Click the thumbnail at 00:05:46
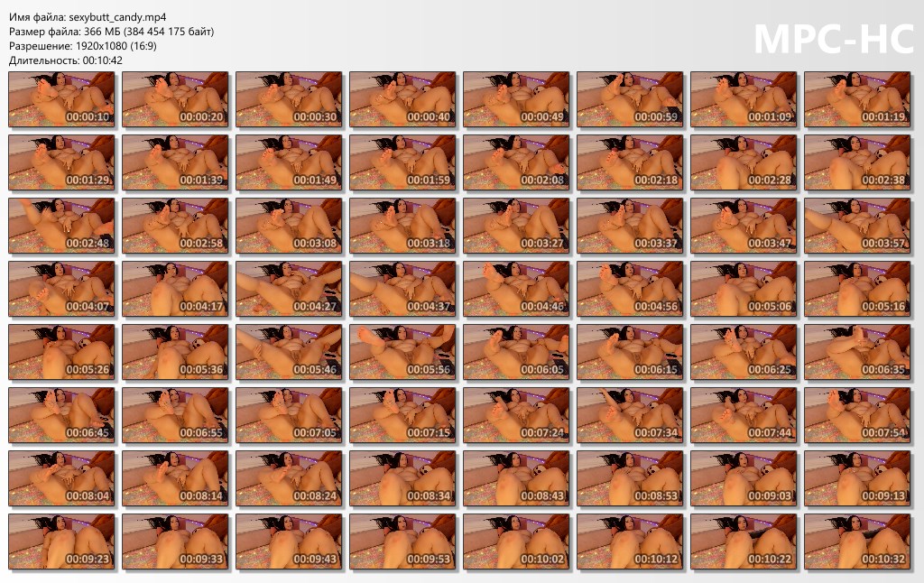Screen dimensions: 924x583 [289, 352]
